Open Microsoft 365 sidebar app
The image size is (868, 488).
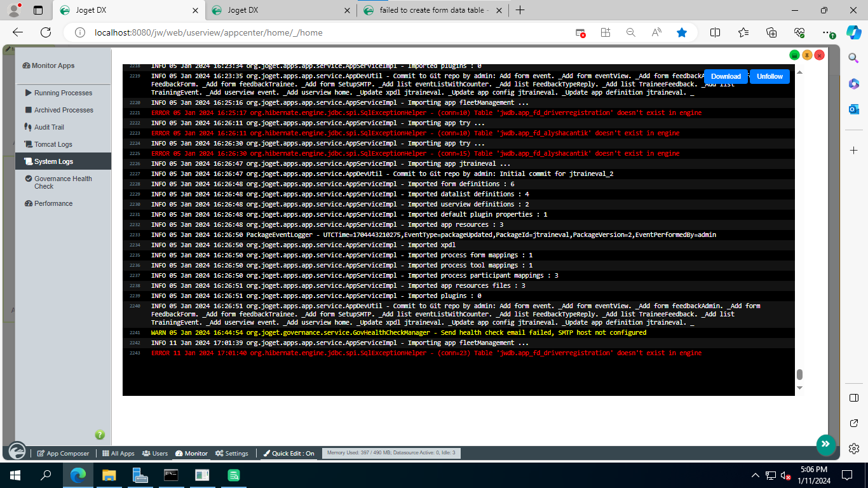pos(854,84)
